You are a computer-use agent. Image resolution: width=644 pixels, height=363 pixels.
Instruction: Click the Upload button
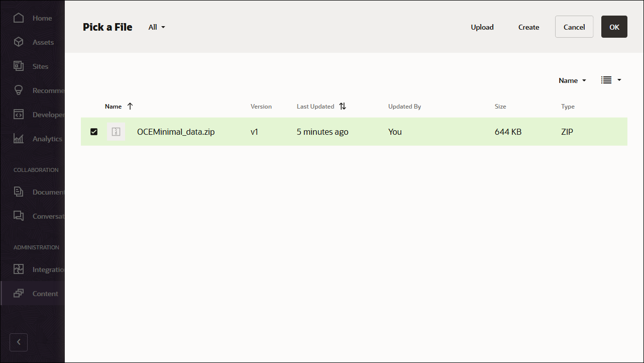(x=482, y=27)
